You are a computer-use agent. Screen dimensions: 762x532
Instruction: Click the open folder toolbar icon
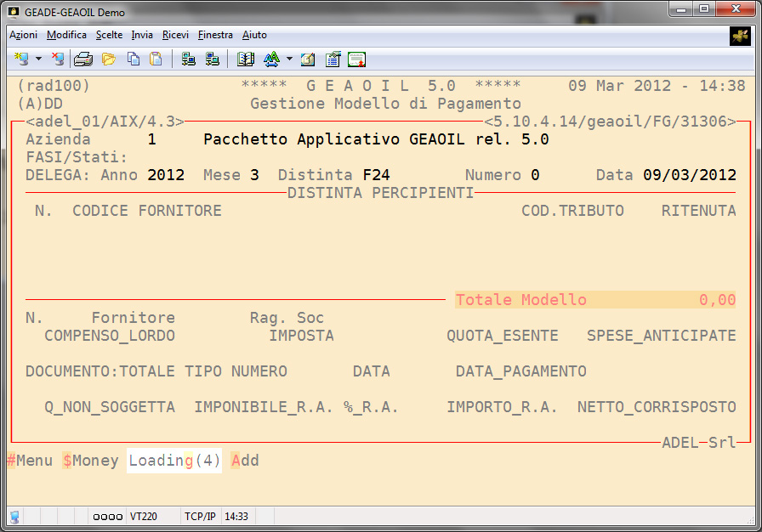click(108, 59)
